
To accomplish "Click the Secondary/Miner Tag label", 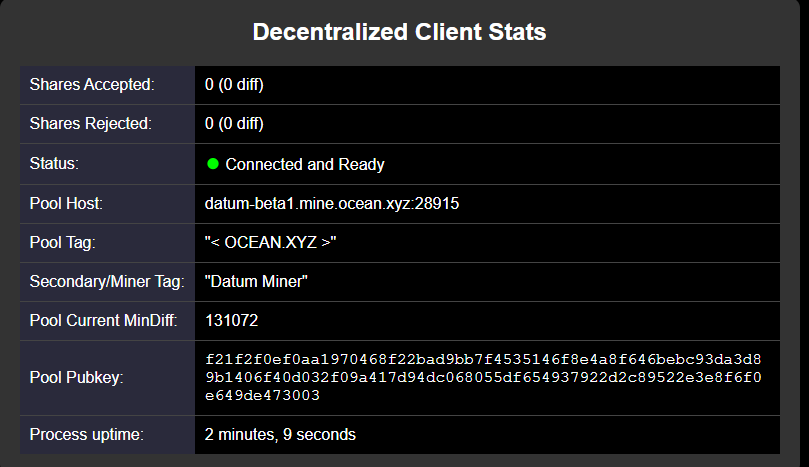I will click(107, 282).
